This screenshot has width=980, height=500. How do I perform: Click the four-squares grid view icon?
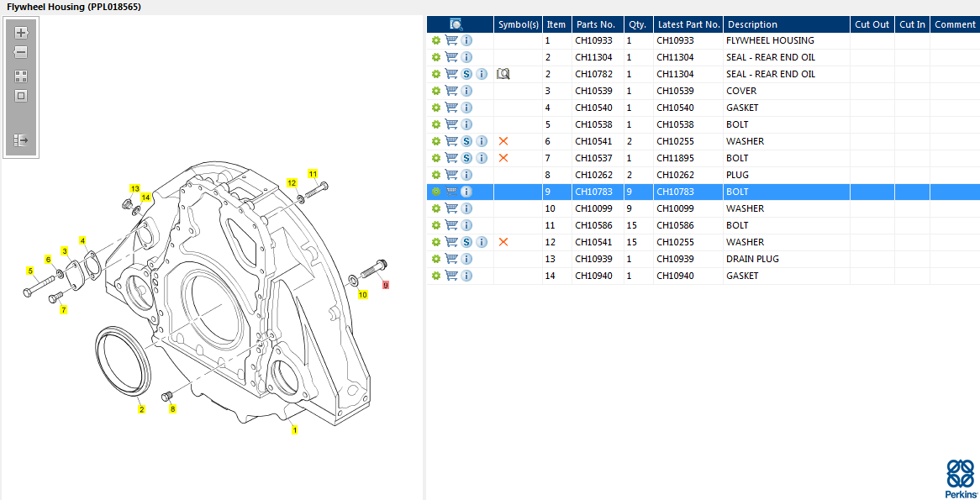(x=21, y=76)
